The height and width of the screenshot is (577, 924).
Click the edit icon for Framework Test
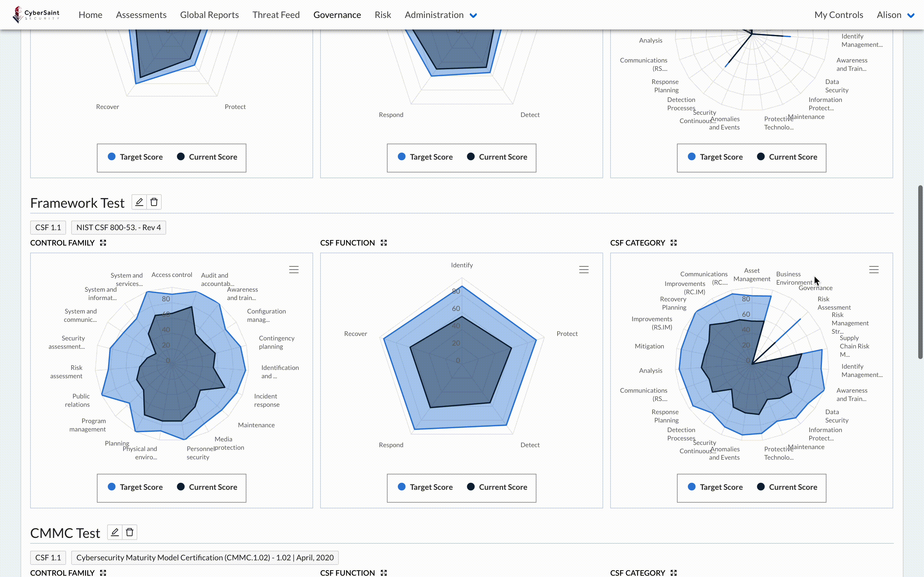138,203
